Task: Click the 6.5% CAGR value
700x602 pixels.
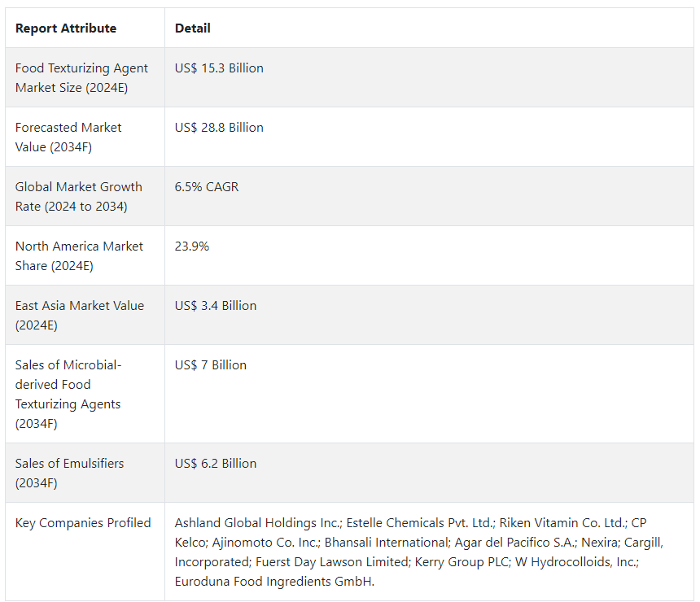Action: pyautogui.click(x=207, y=187)
